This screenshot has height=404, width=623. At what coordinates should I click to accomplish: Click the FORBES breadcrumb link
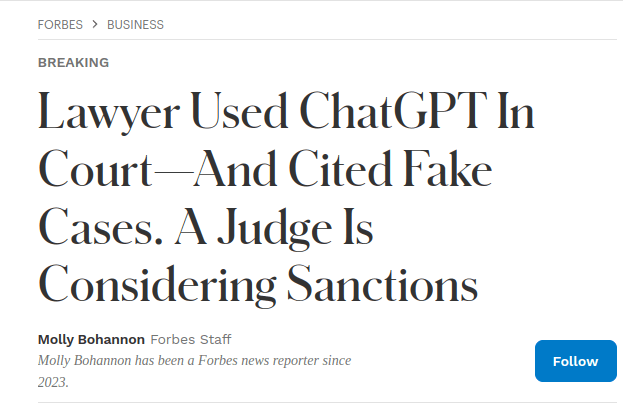(x=60, y=24)
